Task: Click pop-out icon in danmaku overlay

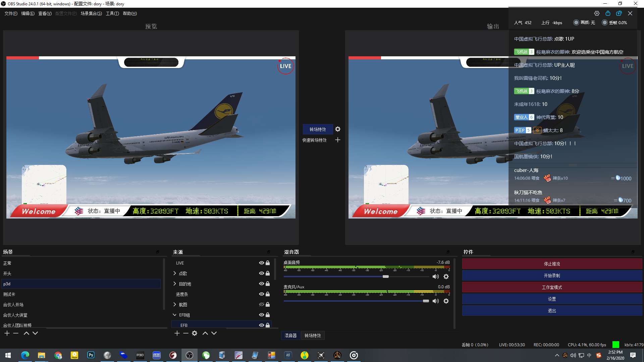Action: (x=619, y=13)
